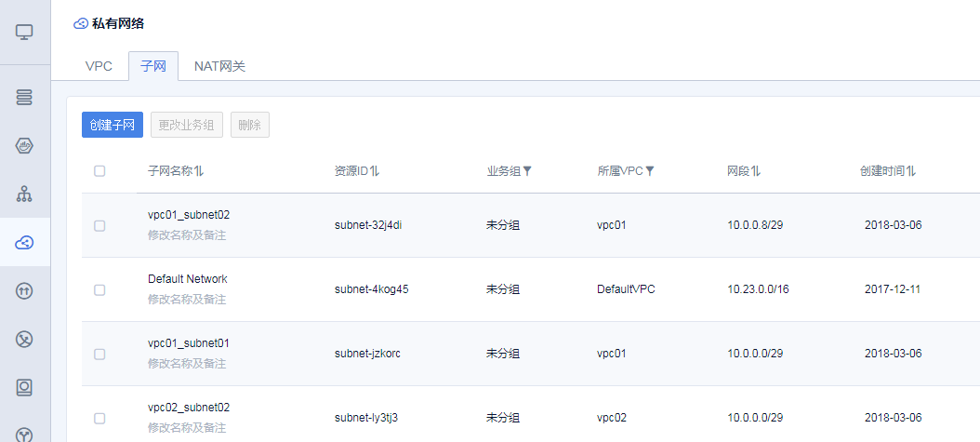Tick the select-all checkbox in table header

click(99, 171)
